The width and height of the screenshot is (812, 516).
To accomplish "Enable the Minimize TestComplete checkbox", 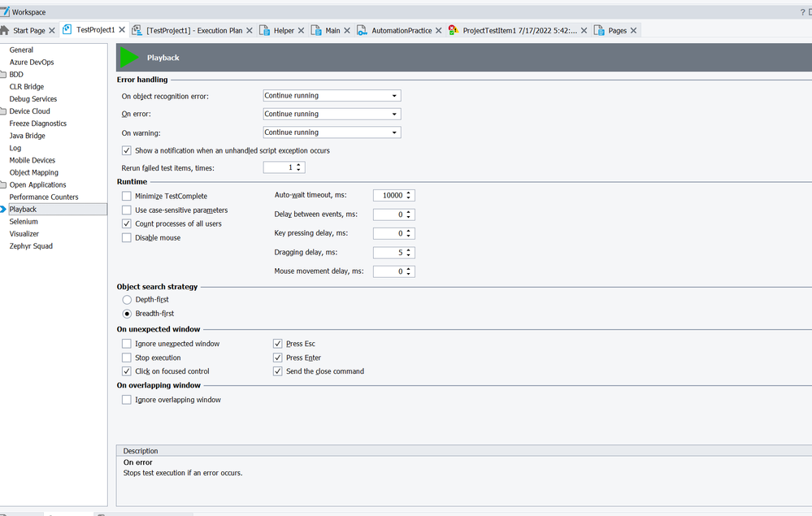I will 126,196.
